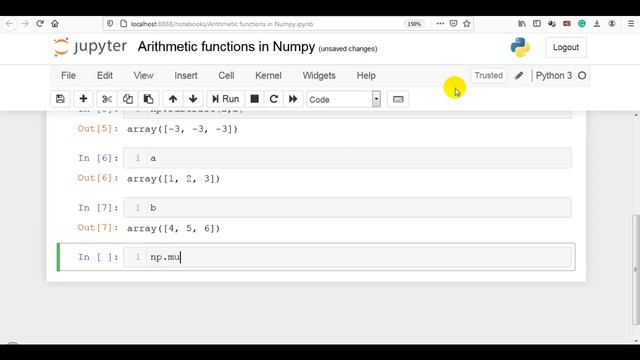This screenshot has width=640, height=360.
Task: Open the Widgets menu
Action: [x=319, y=76]
